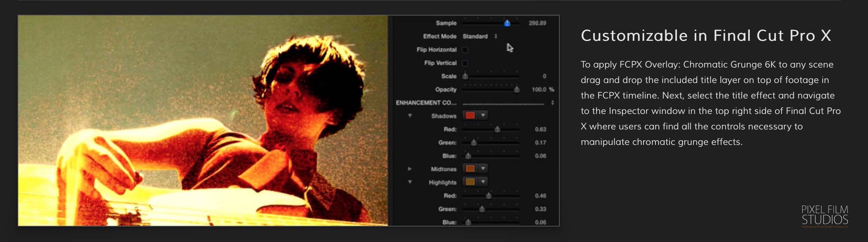The width and height of the screenshot is (868, 242).
Task: Click the Effect Mode label
Action: tap(440, 36)
